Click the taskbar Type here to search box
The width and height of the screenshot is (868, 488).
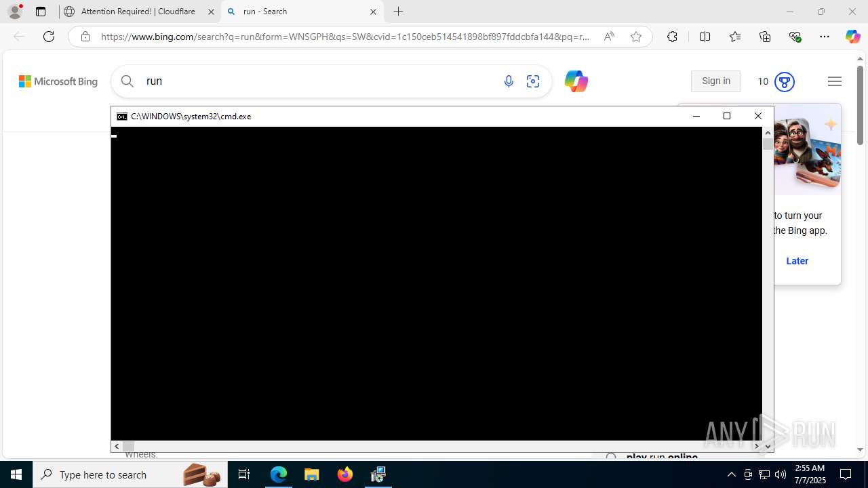tap(130, 474)
